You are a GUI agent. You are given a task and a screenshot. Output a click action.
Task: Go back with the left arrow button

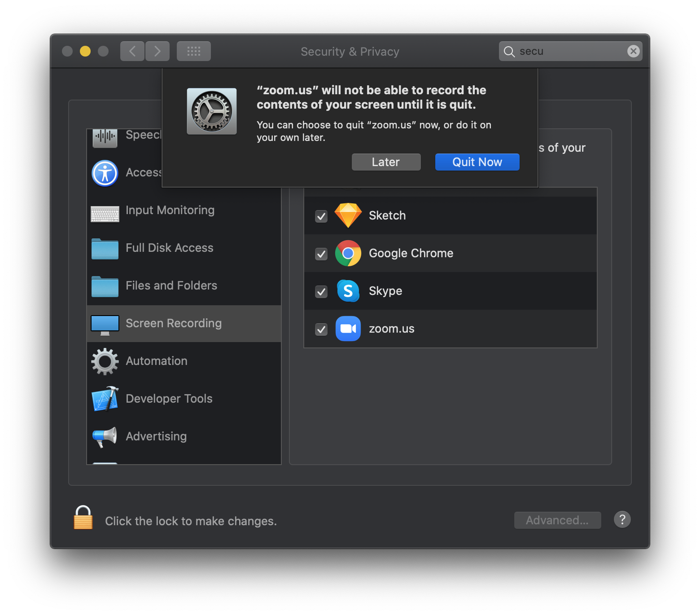[x=132, y=51]
